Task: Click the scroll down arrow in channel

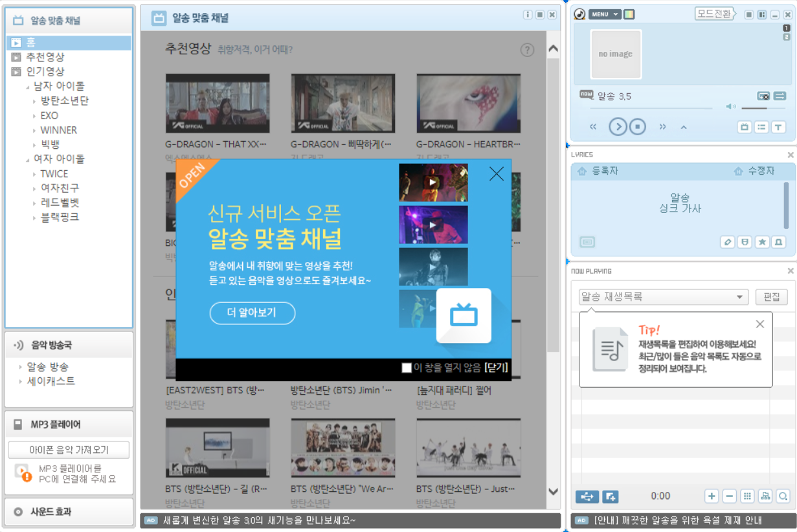Action: 554,492
